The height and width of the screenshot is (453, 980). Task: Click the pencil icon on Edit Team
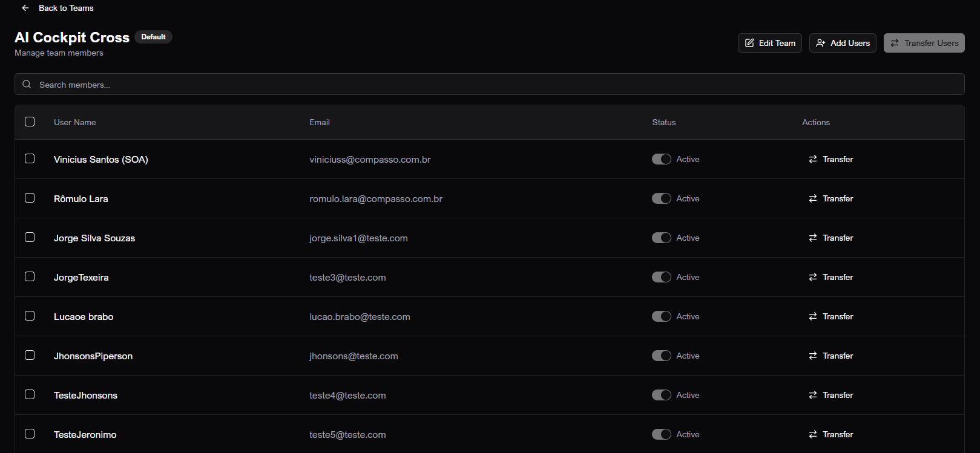coord(749,43)
